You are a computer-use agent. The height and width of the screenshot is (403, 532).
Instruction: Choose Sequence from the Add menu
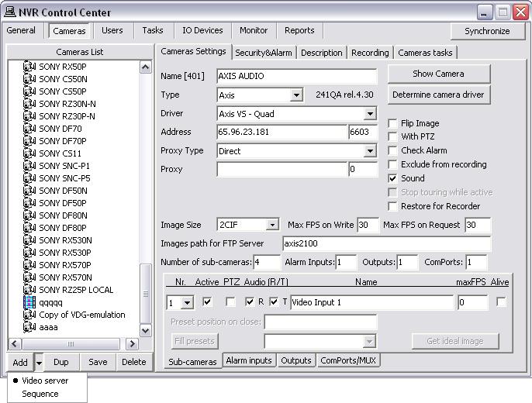40,394
